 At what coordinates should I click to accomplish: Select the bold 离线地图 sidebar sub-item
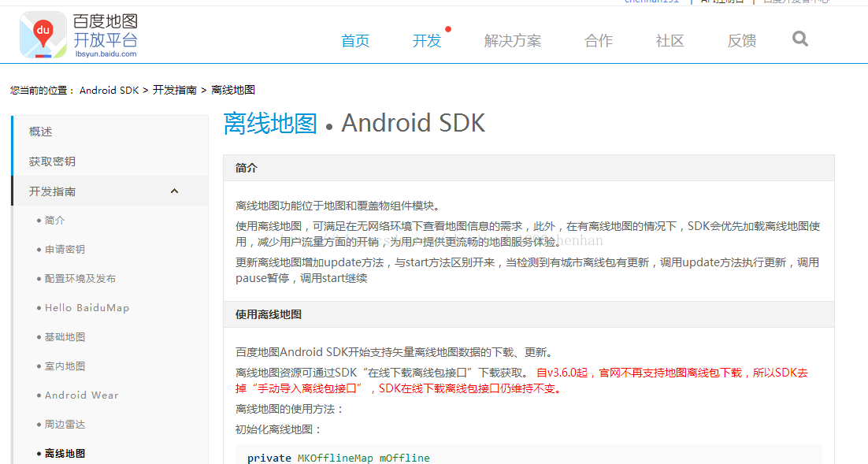[x=65, y=454]
